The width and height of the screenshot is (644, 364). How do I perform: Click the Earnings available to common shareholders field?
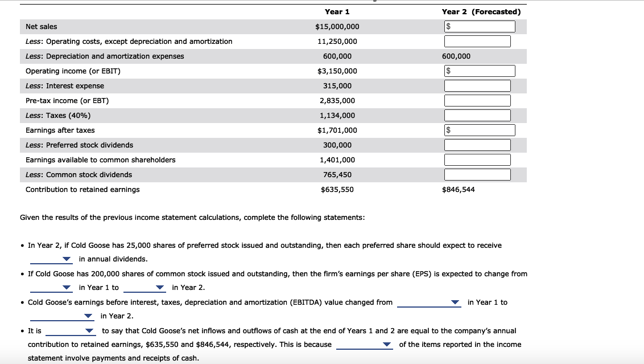[x=478, y=159]
